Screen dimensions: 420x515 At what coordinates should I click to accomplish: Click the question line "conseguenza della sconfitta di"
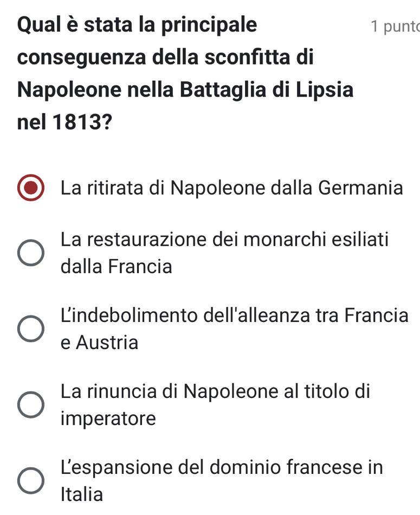click(165, 57)
